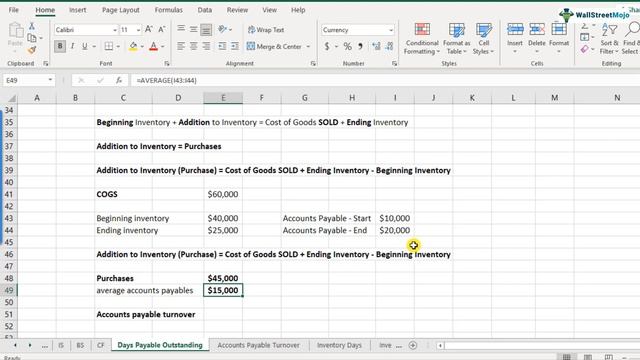Click Merge & Center
640x360 pixels.
pyautogui.click(x=274, y=47)
